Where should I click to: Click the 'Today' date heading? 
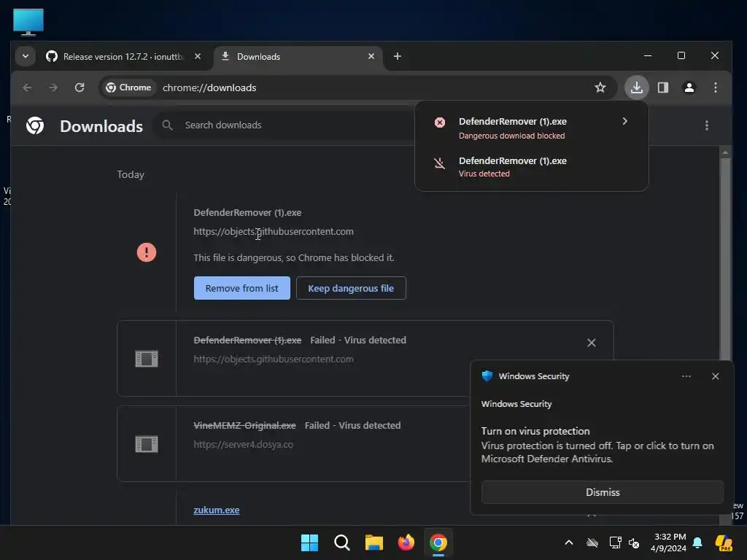coord(131,174)
